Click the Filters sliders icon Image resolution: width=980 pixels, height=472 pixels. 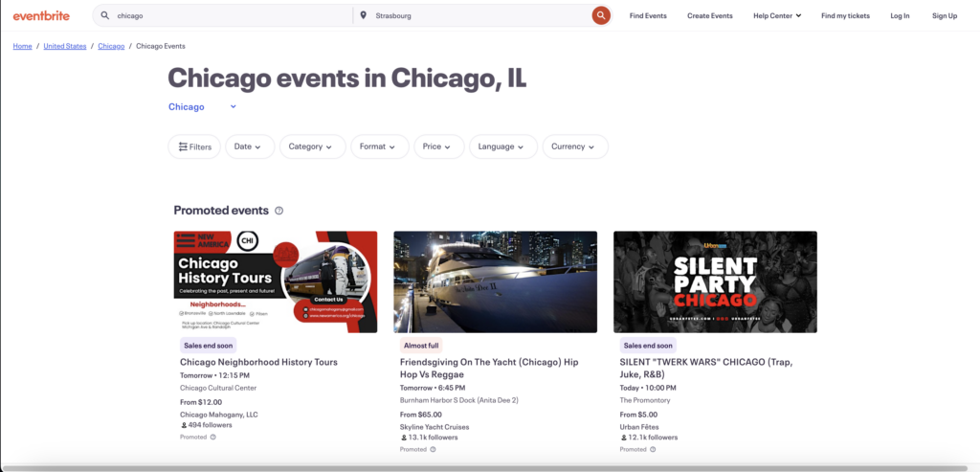183,146
